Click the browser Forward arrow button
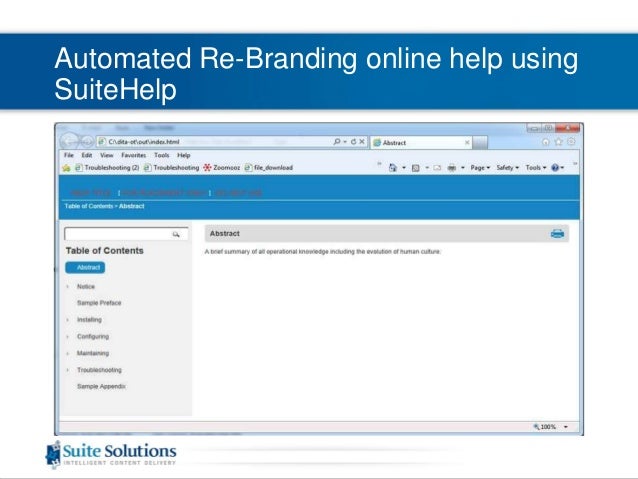This screenshot has width=638, height=479. 87,142
